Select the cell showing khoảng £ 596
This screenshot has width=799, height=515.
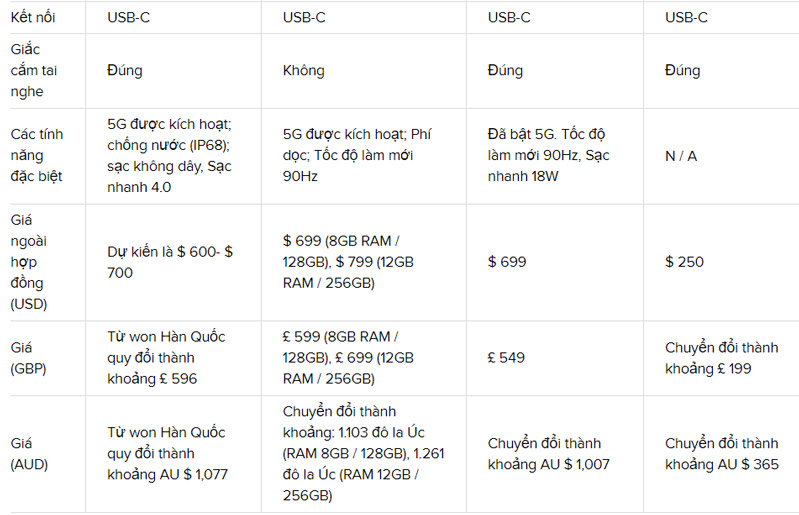click(x=166, y=357)
